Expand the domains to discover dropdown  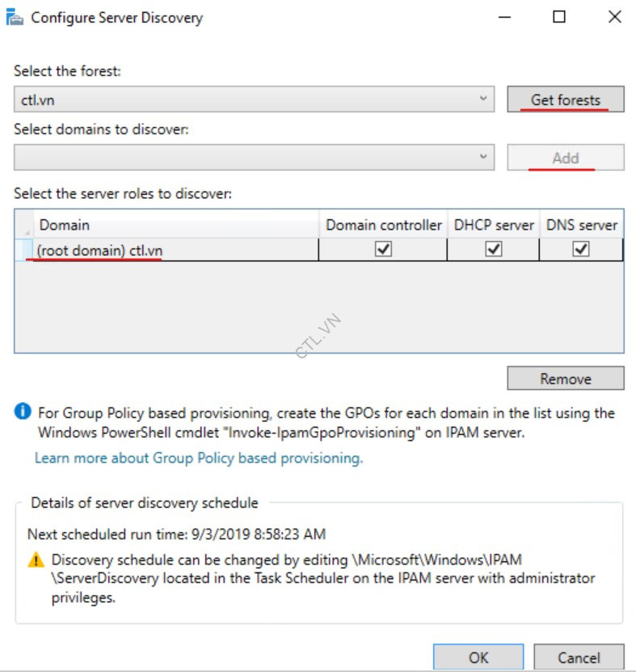tap(484, 157)
